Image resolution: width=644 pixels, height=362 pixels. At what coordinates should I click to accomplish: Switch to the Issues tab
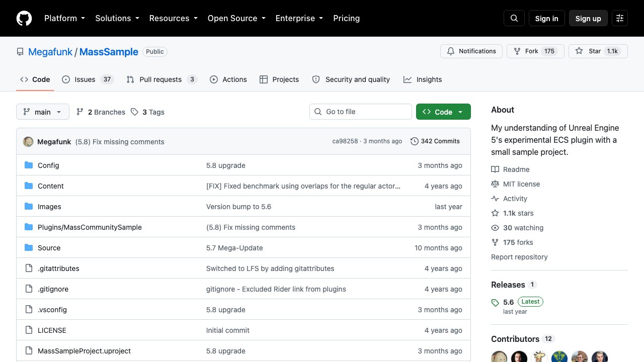coord(88,79)
